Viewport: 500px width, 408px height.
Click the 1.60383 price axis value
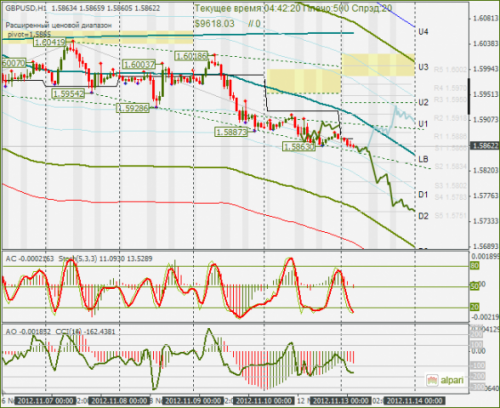485,43
